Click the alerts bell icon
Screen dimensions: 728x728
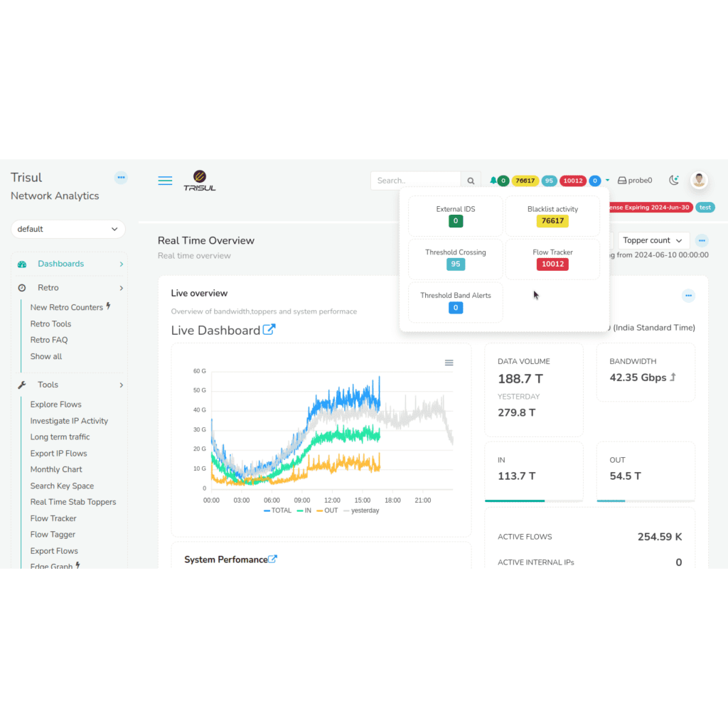(x=493, y=180)
